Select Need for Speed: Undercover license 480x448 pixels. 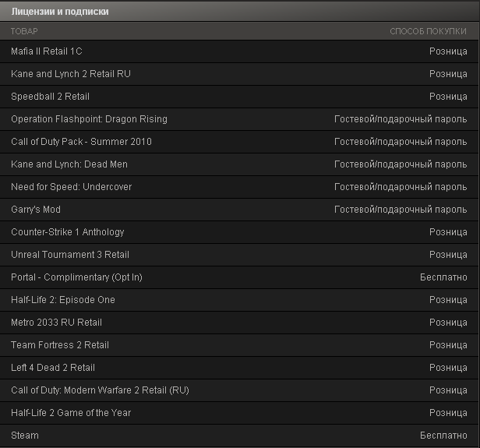239,187
